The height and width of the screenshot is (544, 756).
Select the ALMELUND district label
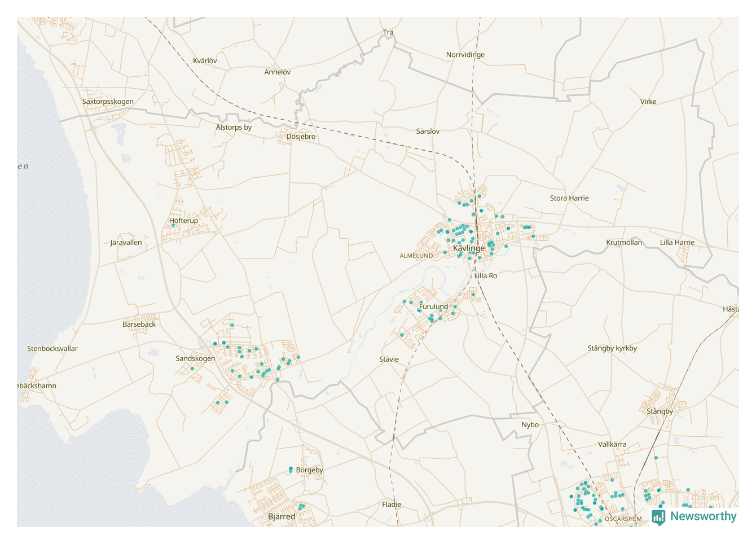(416, 256)
